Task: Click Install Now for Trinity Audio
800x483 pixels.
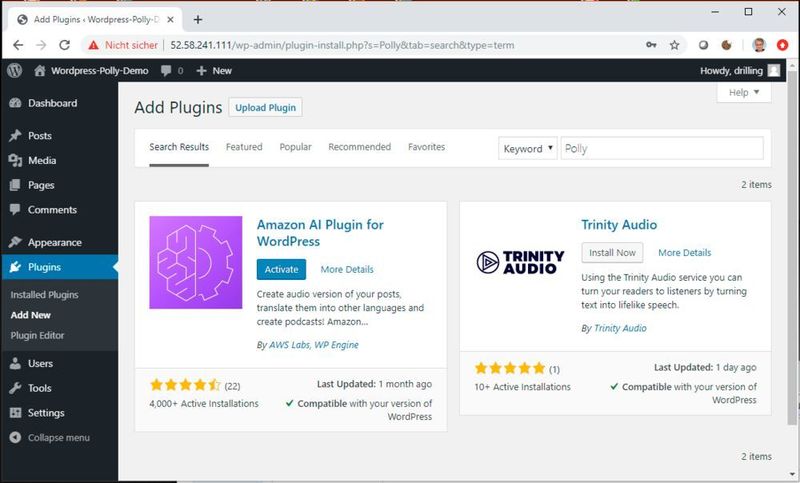Action: tap(612, 252)
